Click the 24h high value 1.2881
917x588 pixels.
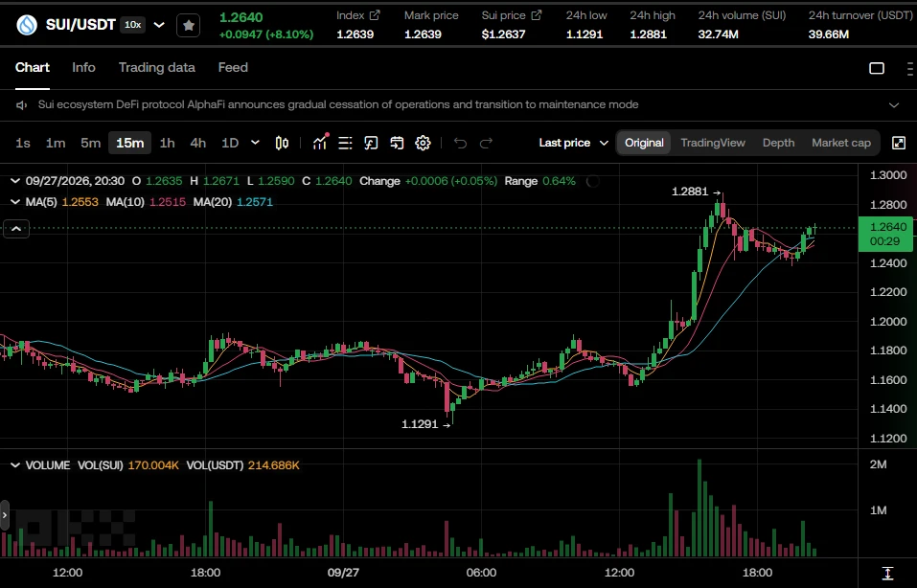tap(648, 34)
